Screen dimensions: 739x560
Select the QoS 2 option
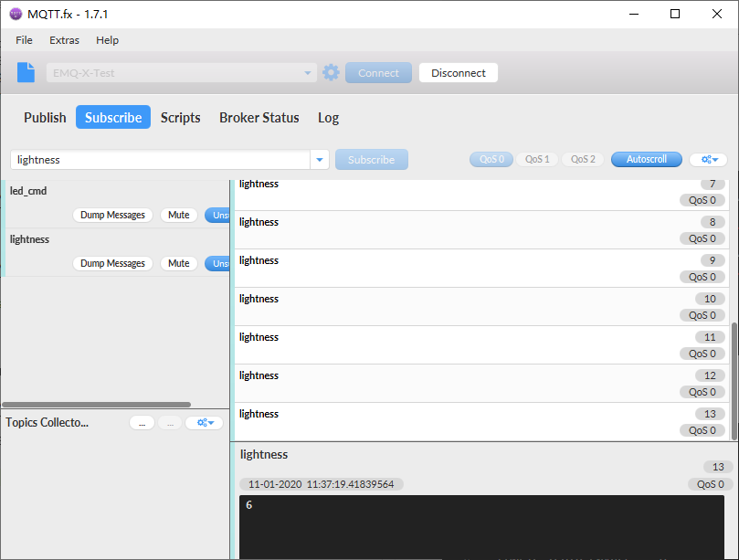[583, 159]
